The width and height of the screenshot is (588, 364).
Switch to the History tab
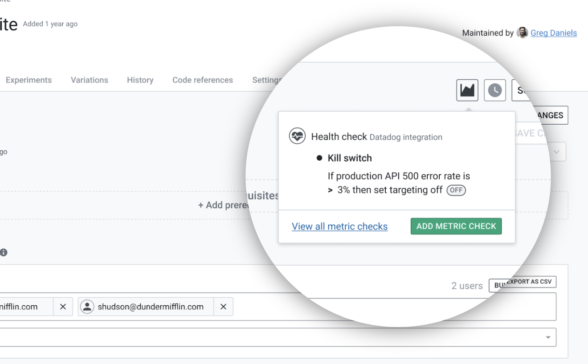coord(140,80)
